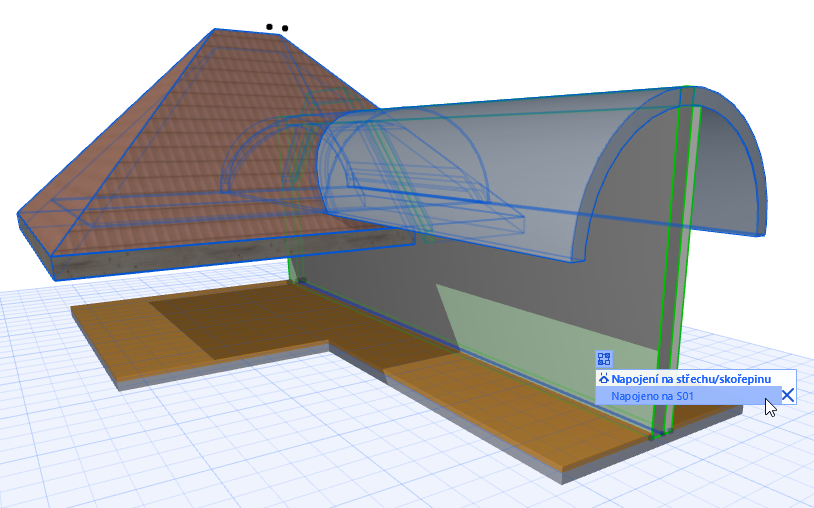Click the connections icon above the popup
The image size is (814, 508).
tap(604, 359)
